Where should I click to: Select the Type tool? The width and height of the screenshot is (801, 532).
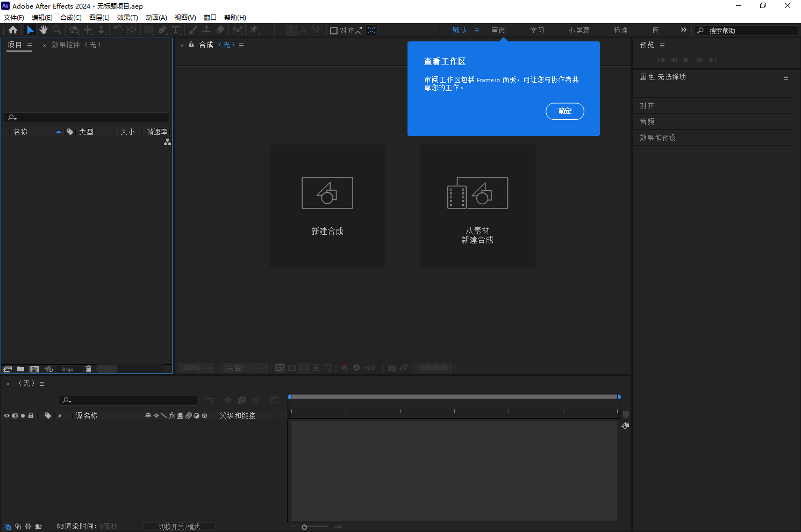176,30
